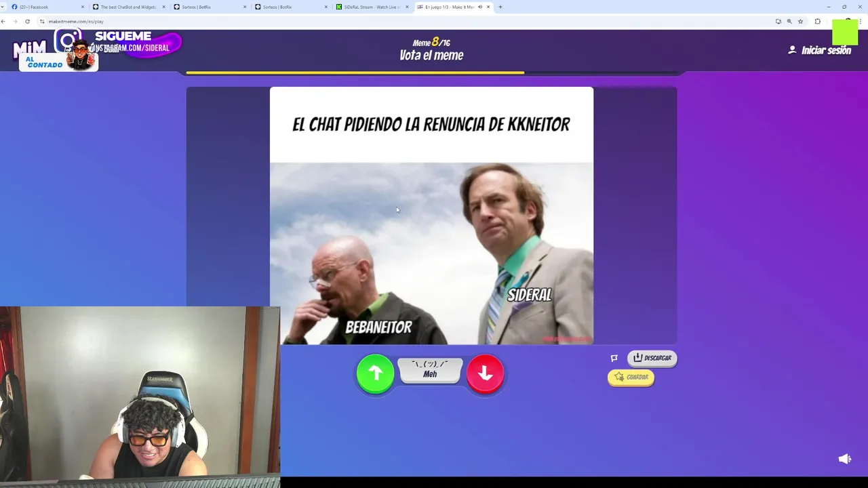This screenshot has height=488, width=868.
Task: Mute audio on the Make It Meme tab
Action: 479,7
